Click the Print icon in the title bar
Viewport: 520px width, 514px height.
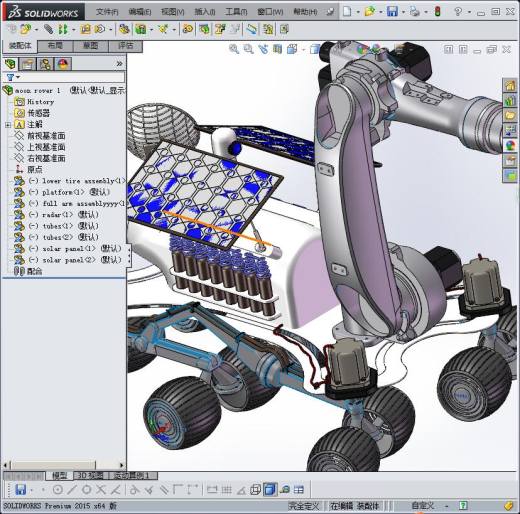point(415,12)
